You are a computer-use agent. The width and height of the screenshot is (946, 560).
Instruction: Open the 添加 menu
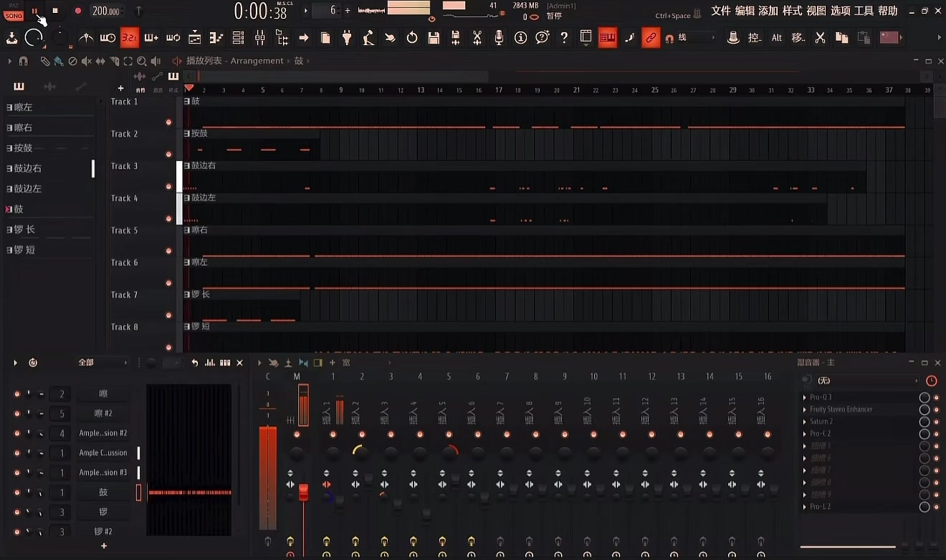[x=768, y=11]
